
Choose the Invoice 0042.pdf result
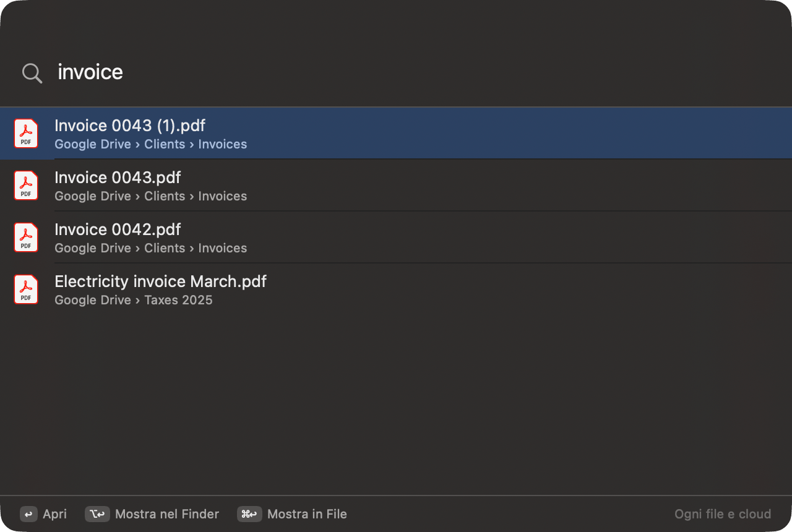[396, 238]
